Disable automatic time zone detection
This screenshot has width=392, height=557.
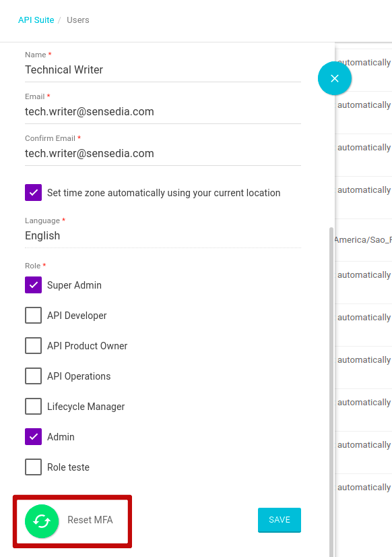(x=33, y=192)
